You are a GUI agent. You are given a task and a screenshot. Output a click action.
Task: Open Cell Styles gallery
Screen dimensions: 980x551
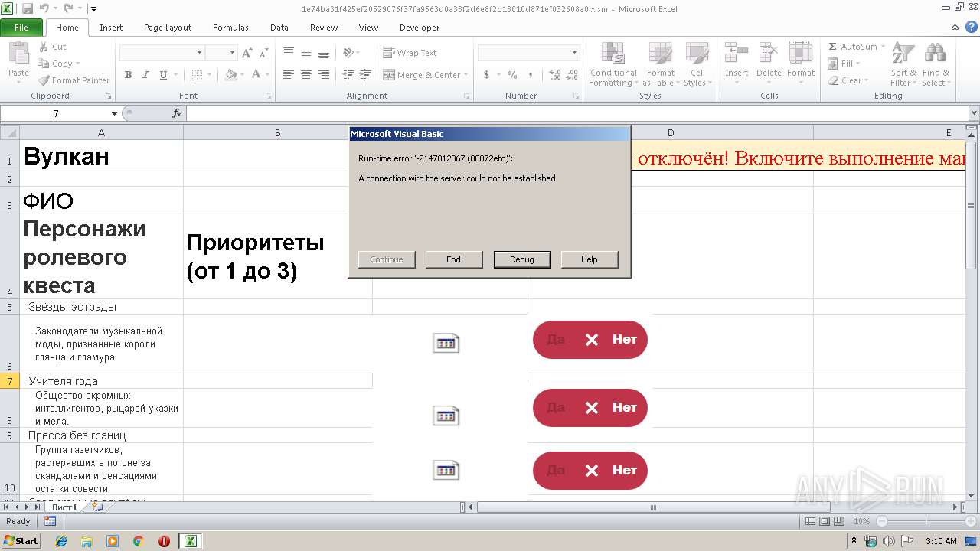(697, 64)
